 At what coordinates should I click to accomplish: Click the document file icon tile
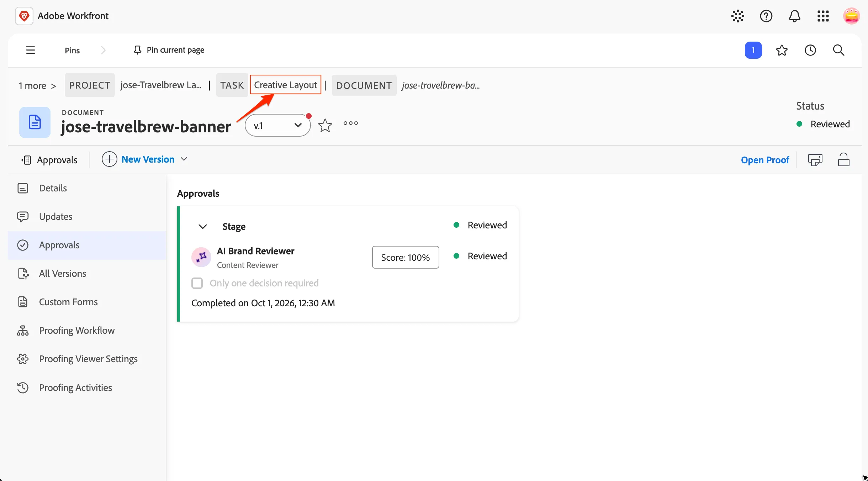tap(35, 122)
